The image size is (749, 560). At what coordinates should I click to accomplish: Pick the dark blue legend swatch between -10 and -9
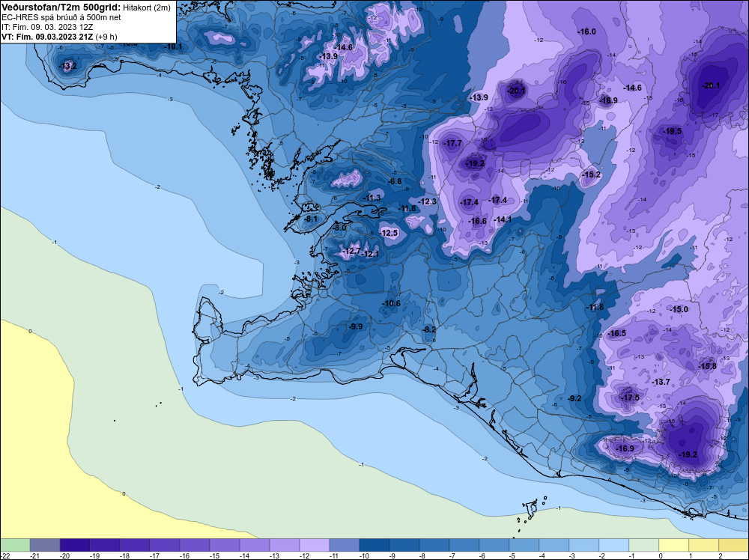(x=374, y=545)
